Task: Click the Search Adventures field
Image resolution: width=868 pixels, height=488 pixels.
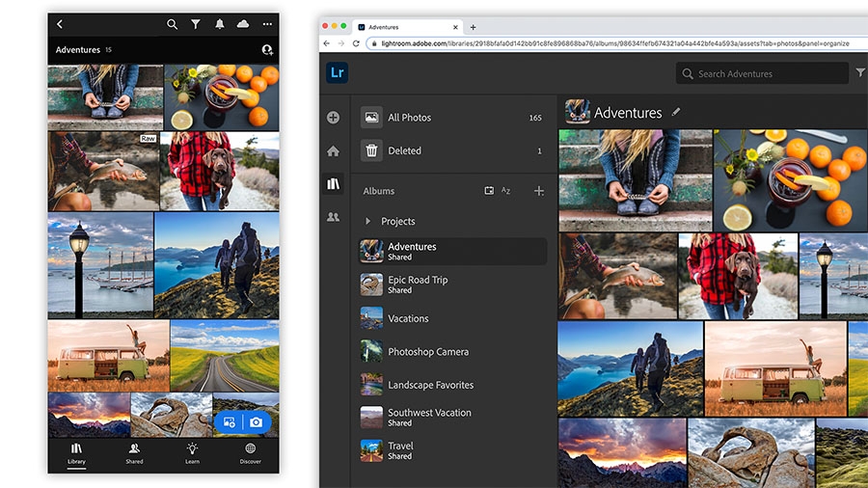Action: [762, 73]
